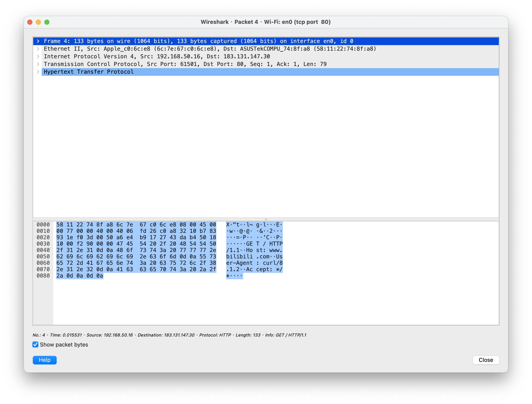
Task: Expand the Ethernet II details
Action: click(38, 49)
